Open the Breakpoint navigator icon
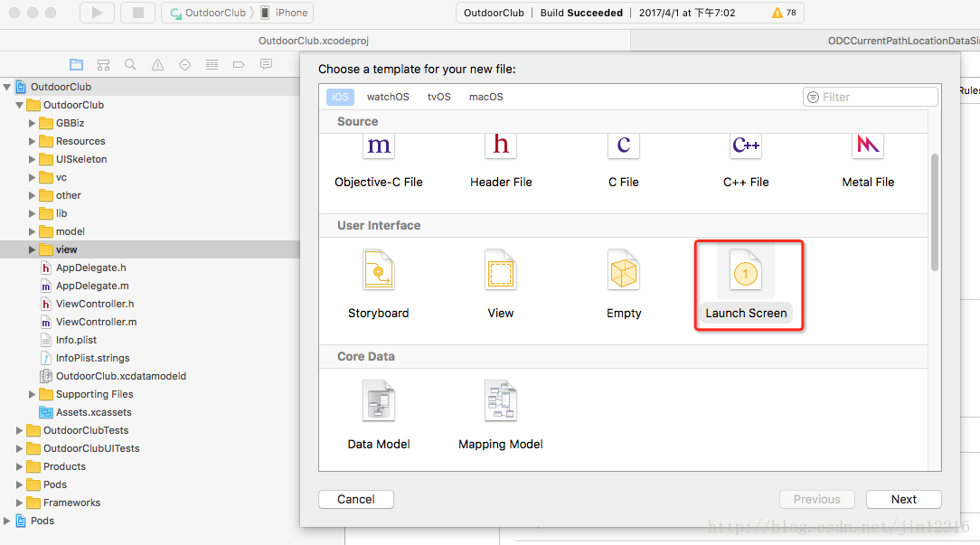The image size is (980, 545). click(x=239, y=64)
